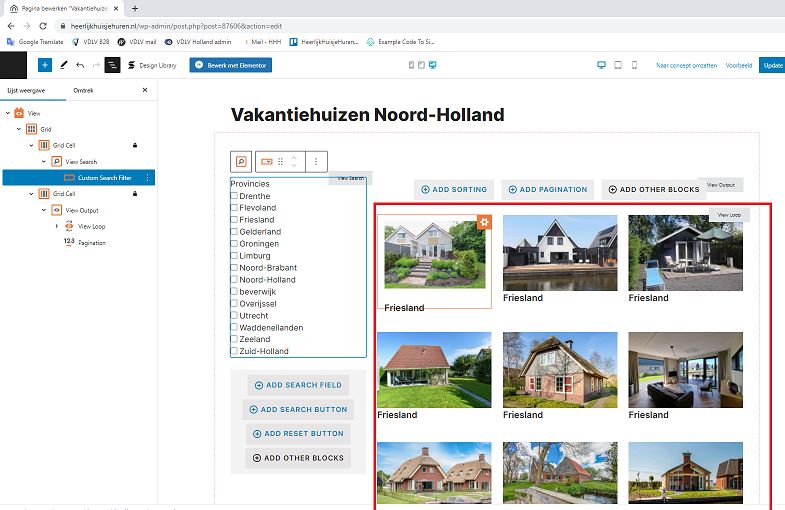Select desktop preview icon near Update
This screenshot has width=785, height=510.
click(601, 65)
